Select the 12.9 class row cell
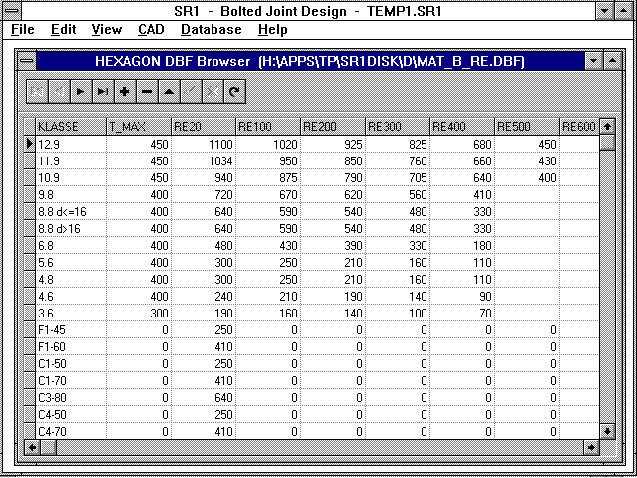The width and height of the screenshot is (637, 478). [x=70, y=144]
